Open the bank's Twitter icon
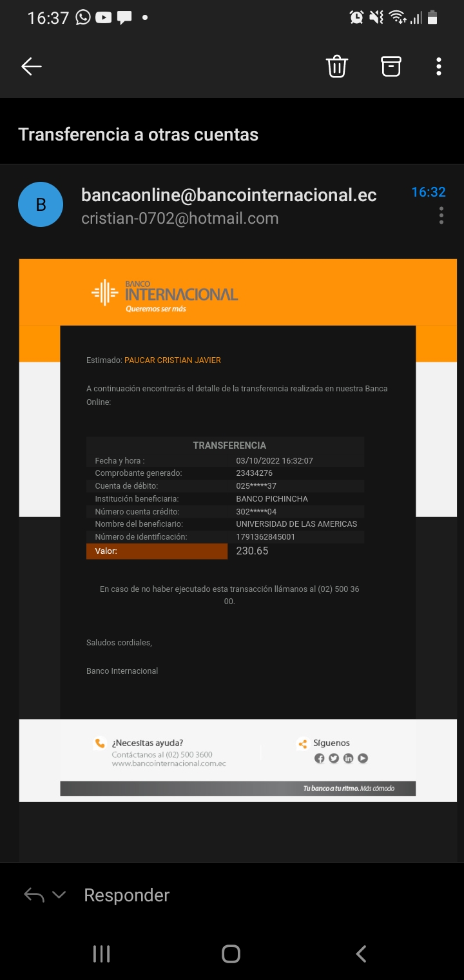The width and height of the screenshot is (464, 980). [334, 758]
